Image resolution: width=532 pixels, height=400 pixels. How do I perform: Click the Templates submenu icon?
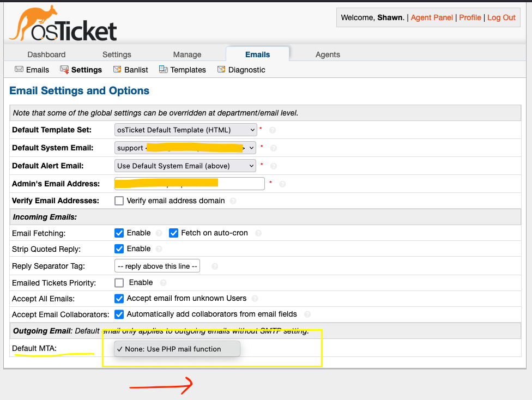163,70
